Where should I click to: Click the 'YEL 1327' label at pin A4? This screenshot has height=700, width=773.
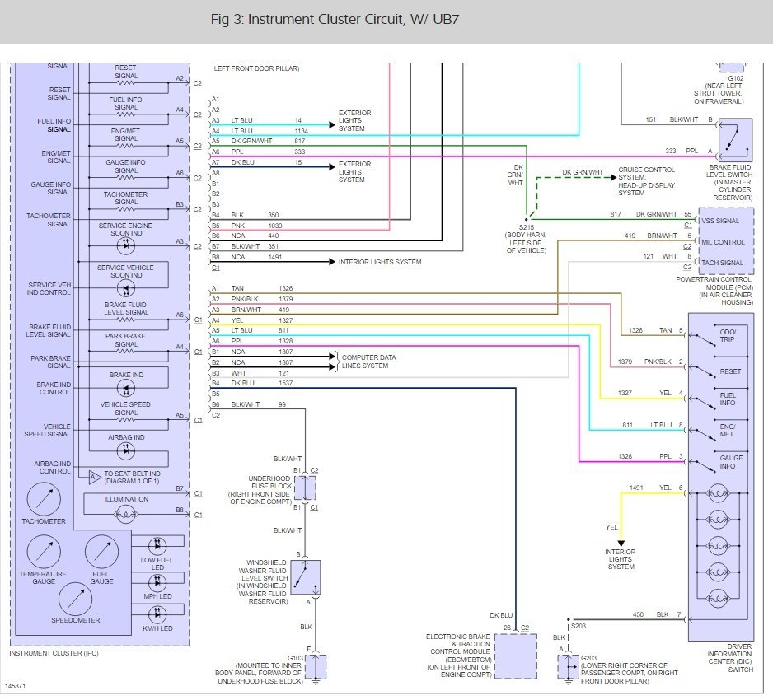tap(262, 320)
